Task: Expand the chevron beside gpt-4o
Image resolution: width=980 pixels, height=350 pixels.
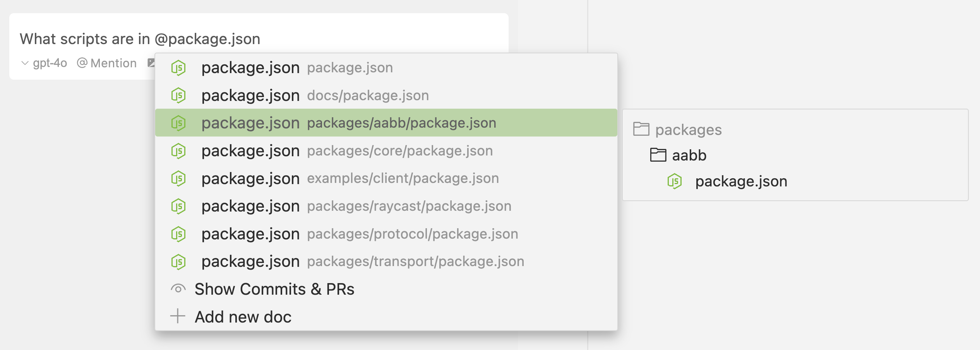Action: 25,63
